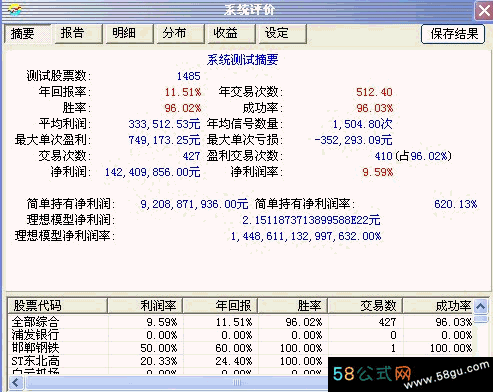Click ST东北高's 年回报 cell 24.40%
493x392 pixels.
point(234,361)
